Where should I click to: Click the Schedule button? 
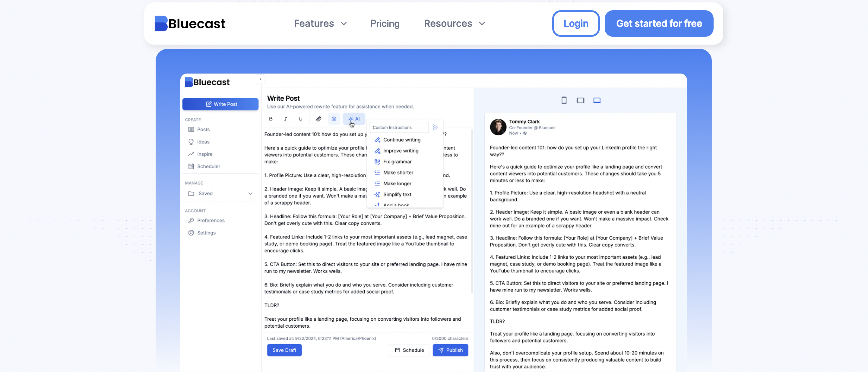tap(409, 350)
